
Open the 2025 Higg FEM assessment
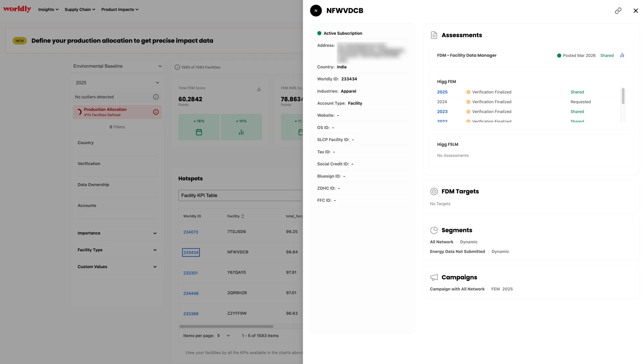[x=442, y=92]
